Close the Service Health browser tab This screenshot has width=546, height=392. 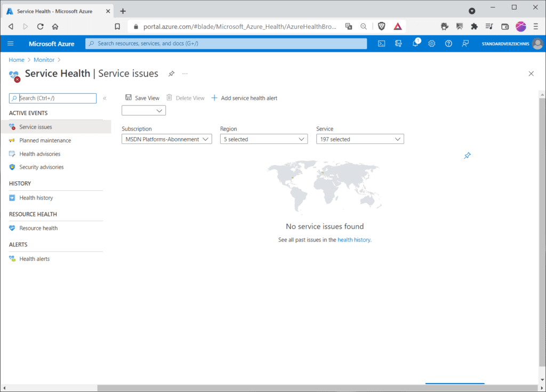tap(108, 11)
